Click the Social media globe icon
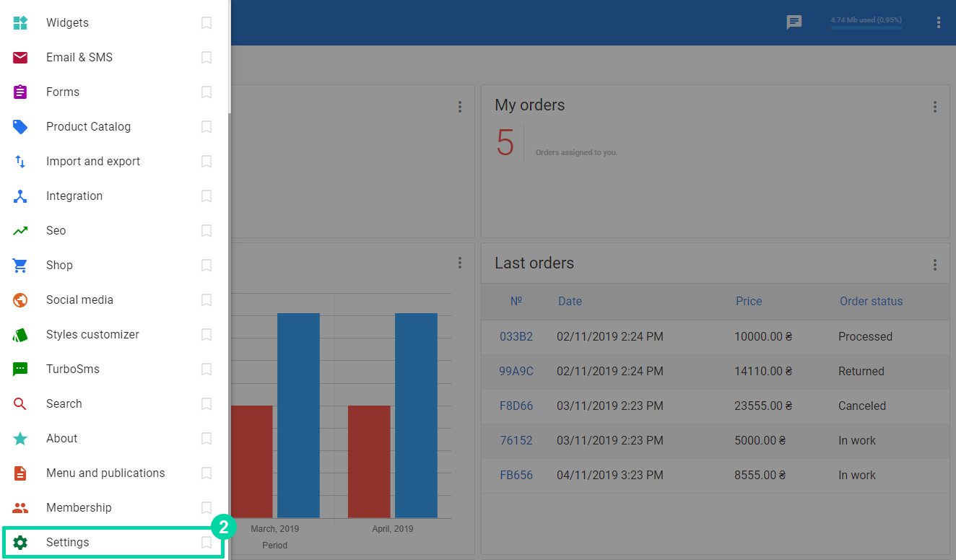 [20, 300]
